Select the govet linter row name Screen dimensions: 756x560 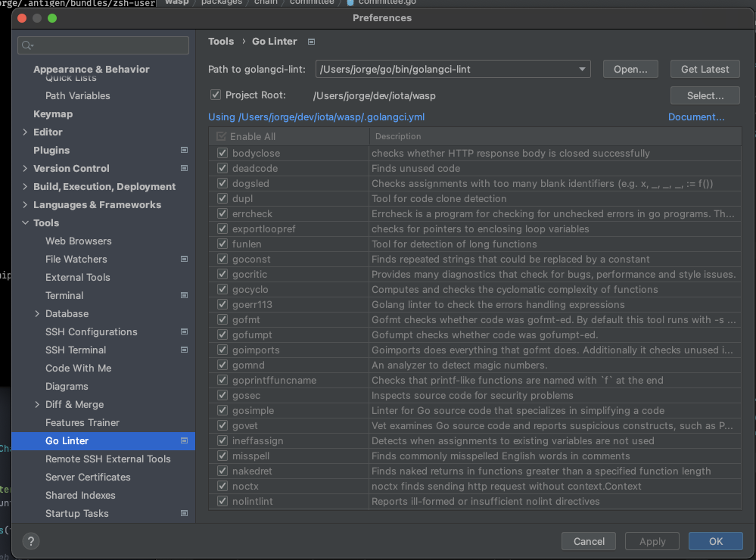click(245, 425)
